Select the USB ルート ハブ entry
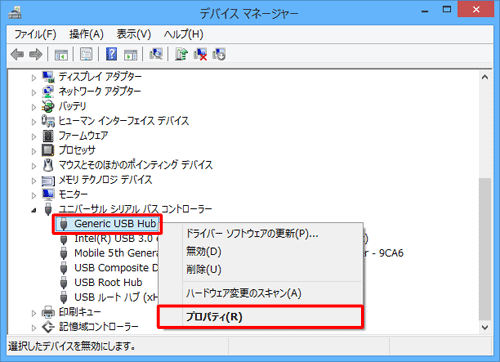The height and width of the screenshot is (362, 500). point(115,297)
